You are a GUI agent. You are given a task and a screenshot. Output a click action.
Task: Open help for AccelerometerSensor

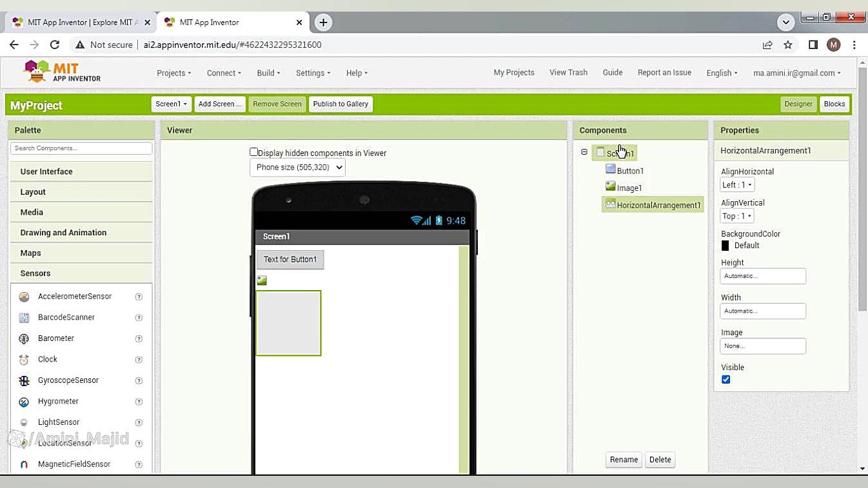click(139, 297)
